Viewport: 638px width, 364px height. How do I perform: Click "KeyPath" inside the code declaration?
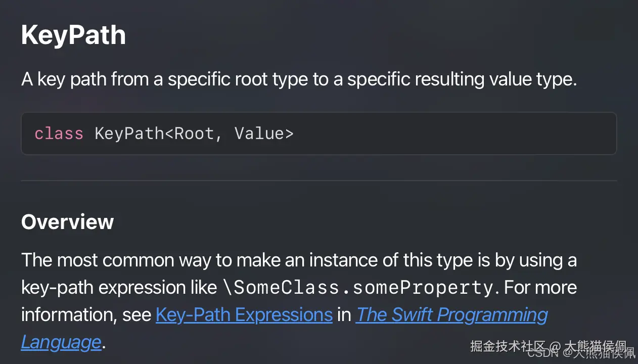tap(129, 133)
